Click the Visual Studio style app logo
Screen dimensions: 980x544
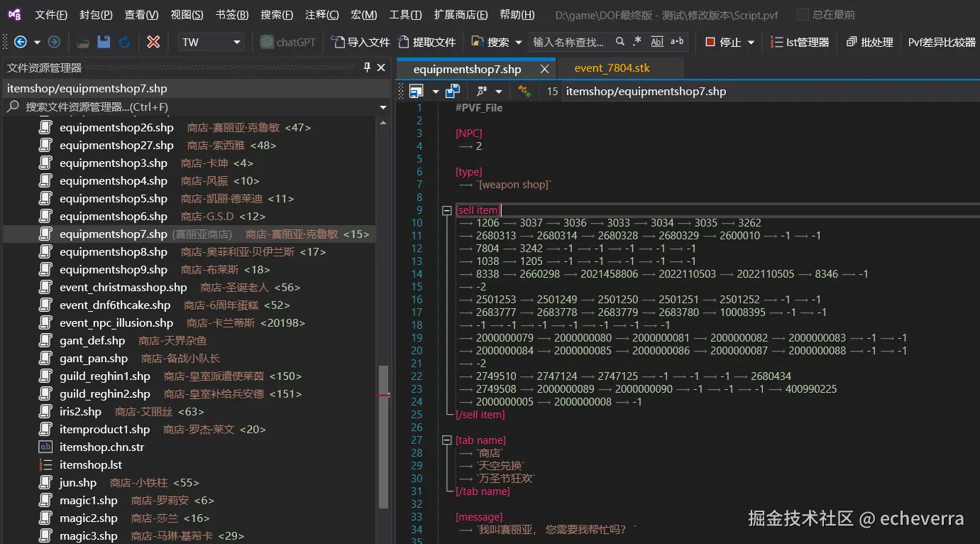14,14
